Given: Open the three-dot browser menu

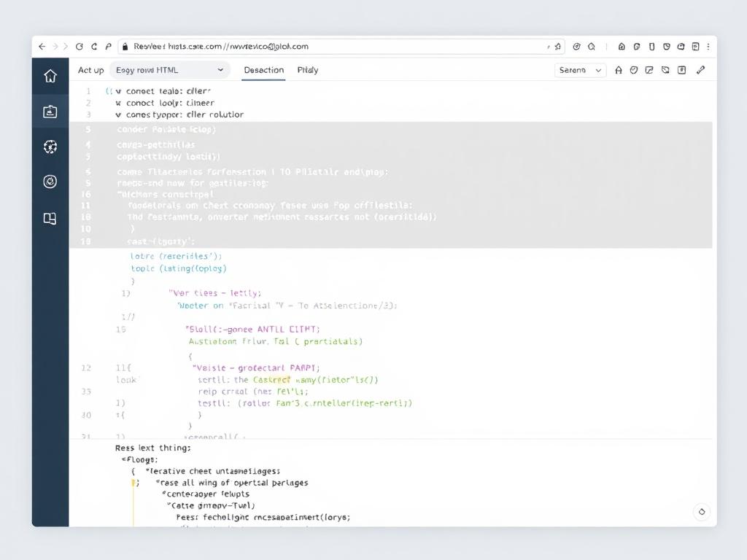Looking at the screenshot, I should point(708,47).
